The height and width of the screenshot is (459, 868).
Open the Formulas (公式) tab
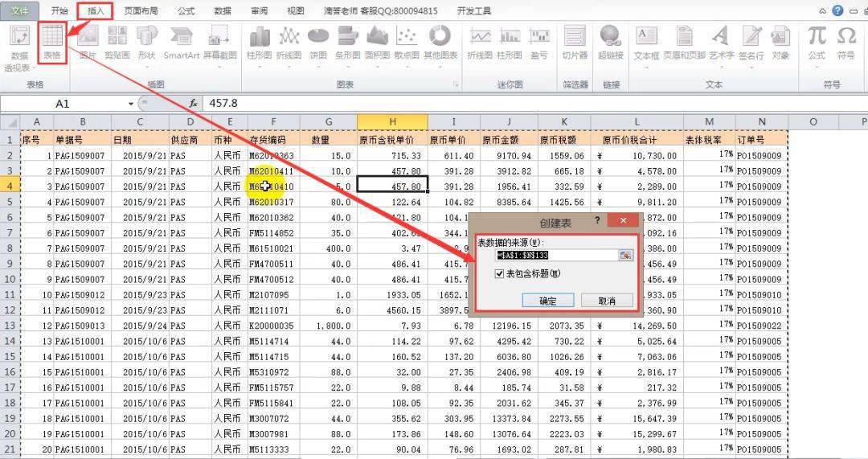point(186,10)
